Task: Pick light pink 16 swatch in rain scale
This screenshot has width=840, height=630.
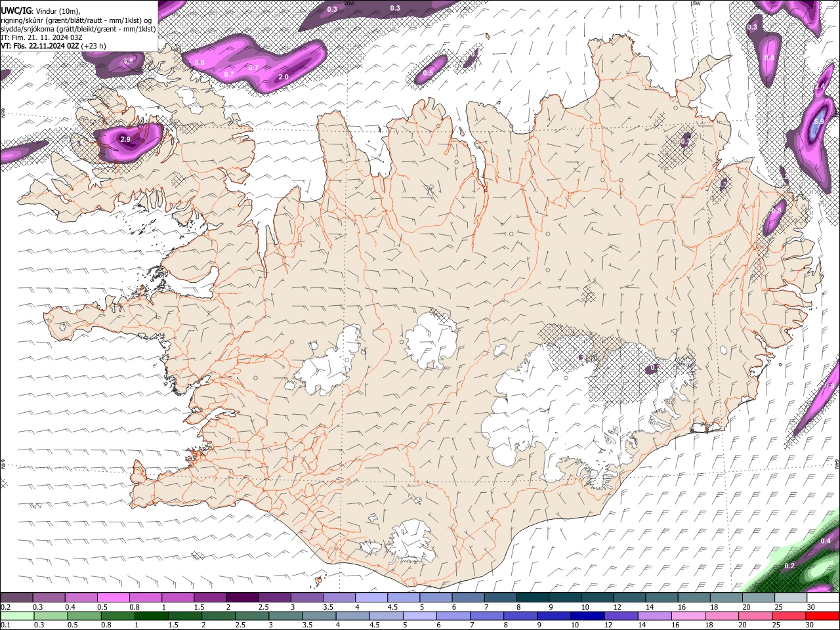Action: click(688, 616)
